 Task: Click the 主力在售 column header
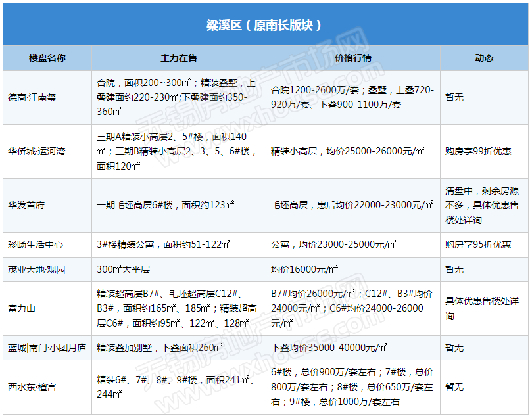click(x=179, y=58)
